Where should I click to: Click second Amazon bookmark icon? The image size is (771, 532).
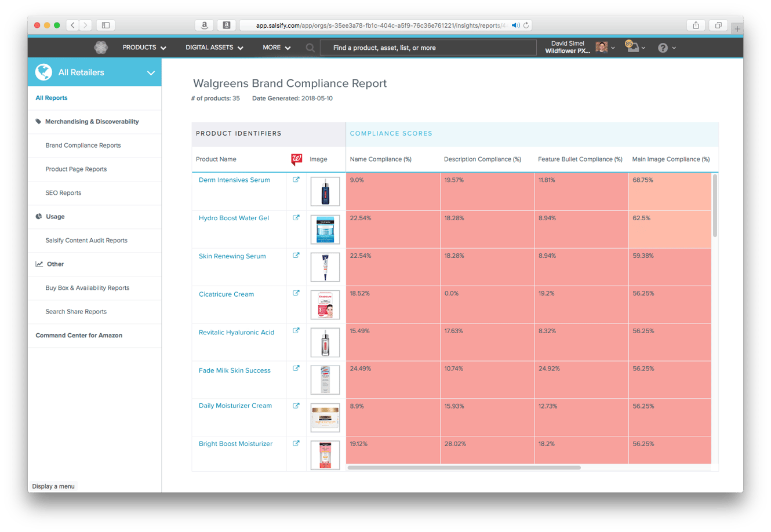227,25
